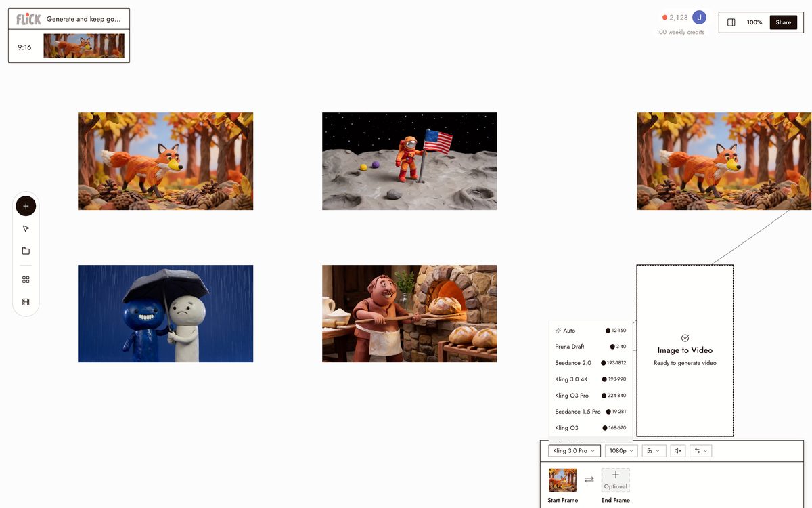Select the fox image linked to the video node
This screenshot has height=508, width=812.
click(x=724, y=161)
